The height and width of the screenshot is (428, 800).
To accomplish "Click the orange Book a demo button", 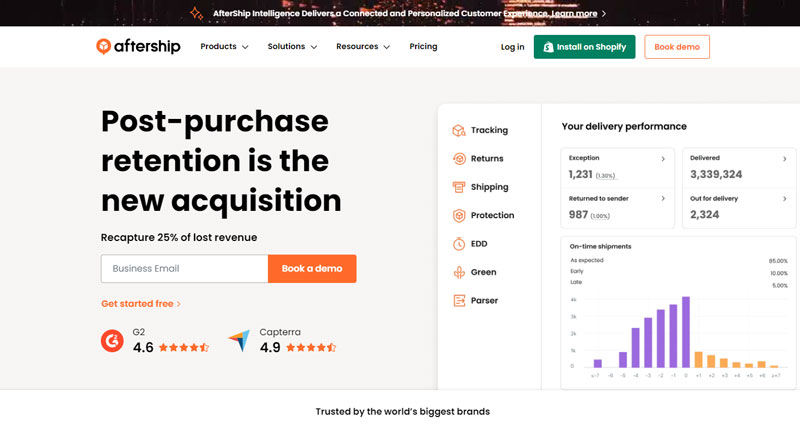I will point(312,269).
